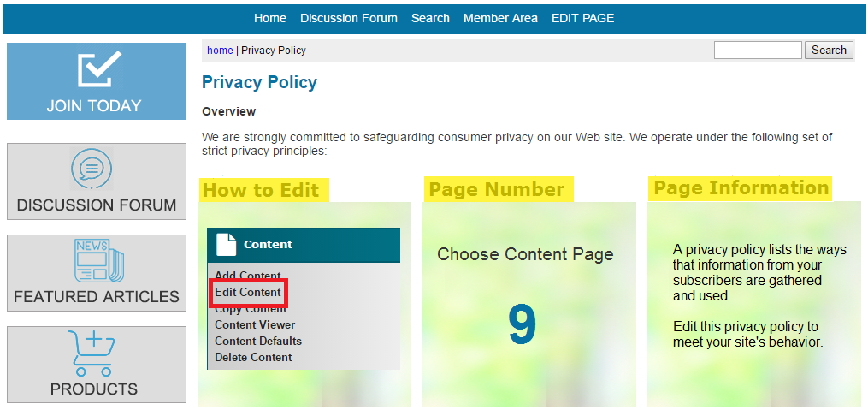Select Content Viewer option
Viewport: 868px width, 410px height.
(x=255, y=324)
